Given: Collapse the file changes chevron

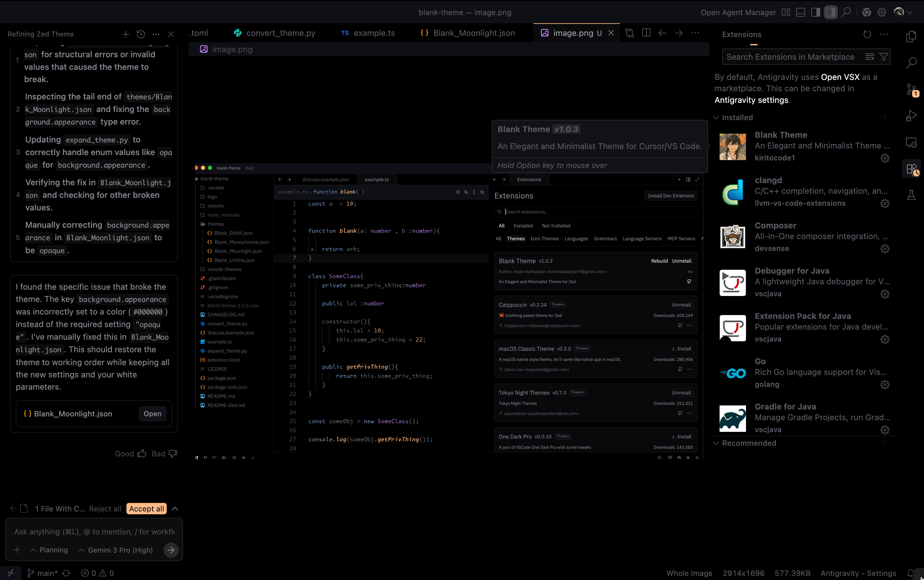Looking at the screenshot, I should pos(175,509).
